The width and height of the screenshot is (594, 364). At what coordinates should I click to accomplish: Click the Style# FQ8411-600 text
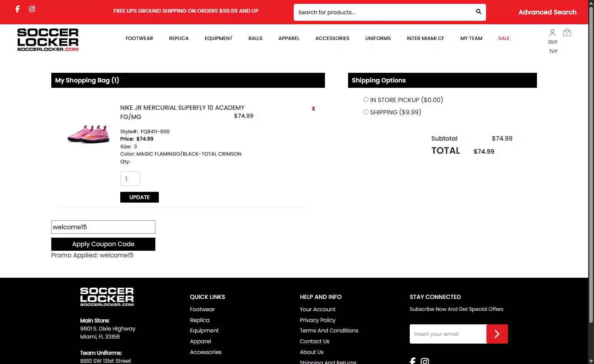145,131
